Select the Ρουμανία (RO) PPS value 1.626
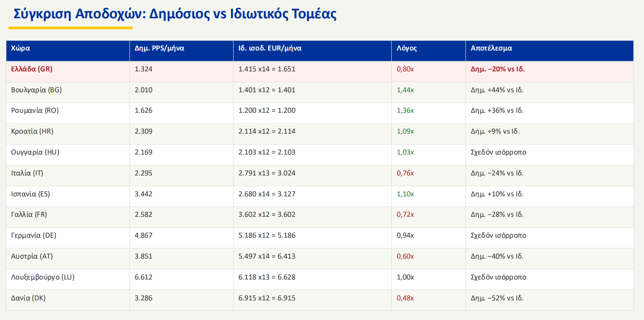 pos(143,111)
